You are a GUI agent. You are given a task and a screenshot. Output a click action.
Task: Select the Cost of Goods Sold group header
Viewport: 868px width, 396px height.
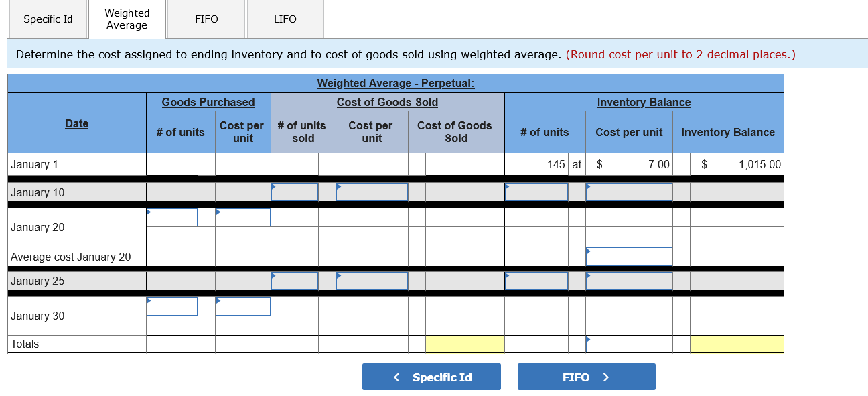coord(387,102)
